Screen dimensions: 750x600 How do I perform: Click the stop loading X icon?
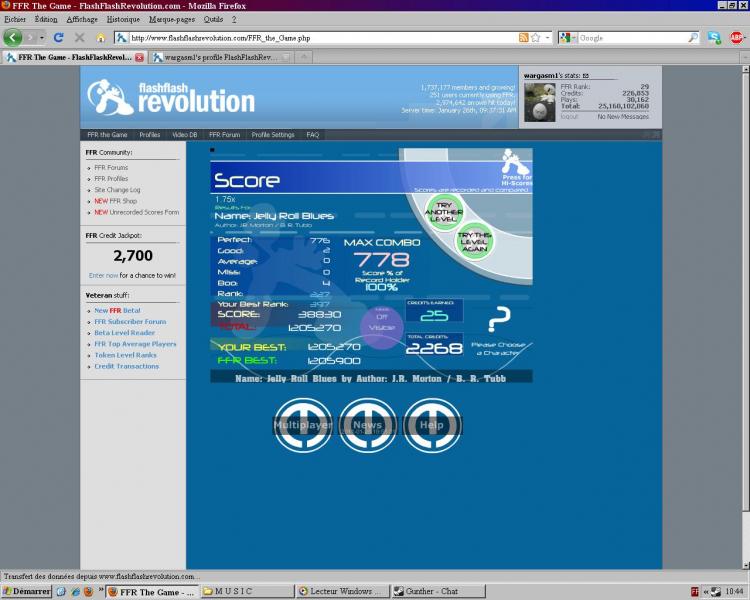[x=80, y=38]
